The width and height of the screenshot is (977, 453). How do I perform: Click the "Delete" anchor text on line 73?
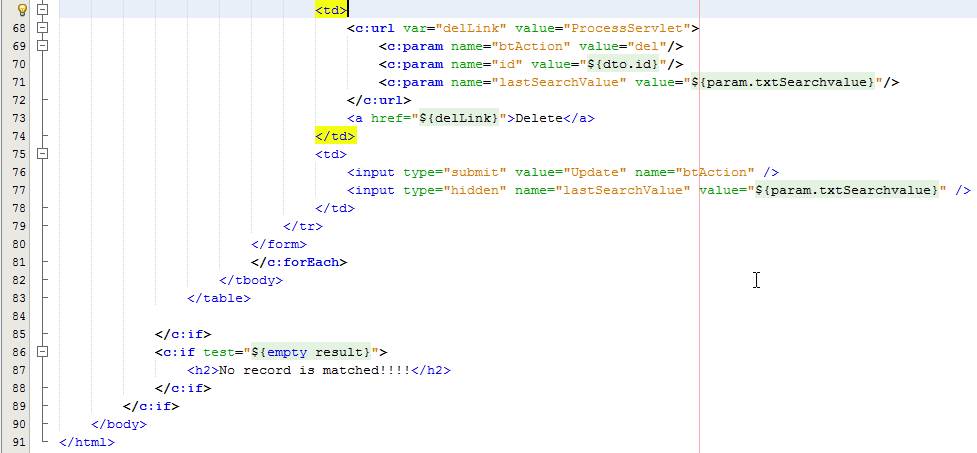(x=538, y=118)
